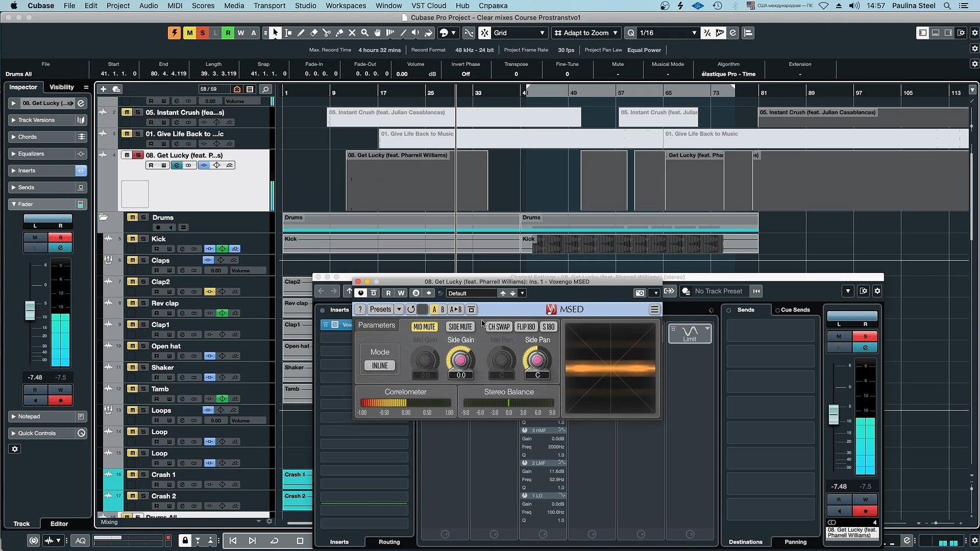This screenshot has width=980, height=551.
Task: Expand the Chords inspector section
Action: pos(48,137)
